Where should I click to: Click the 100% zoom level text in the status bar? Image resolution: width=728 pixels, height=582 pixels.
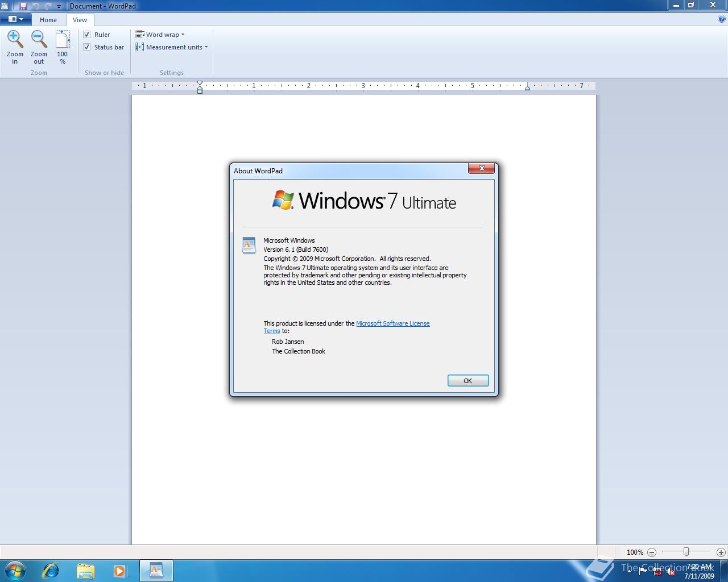(x=635, y=552)
